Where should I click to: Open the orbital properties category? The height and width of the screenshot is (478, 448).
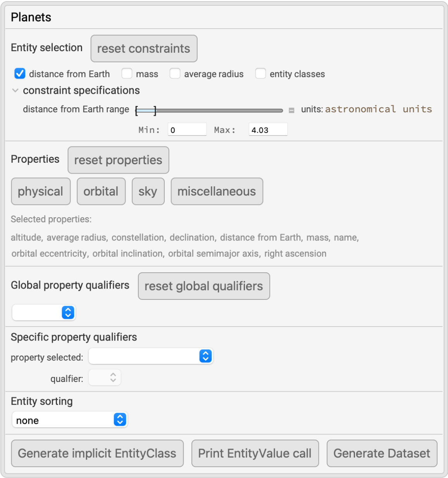101,191
